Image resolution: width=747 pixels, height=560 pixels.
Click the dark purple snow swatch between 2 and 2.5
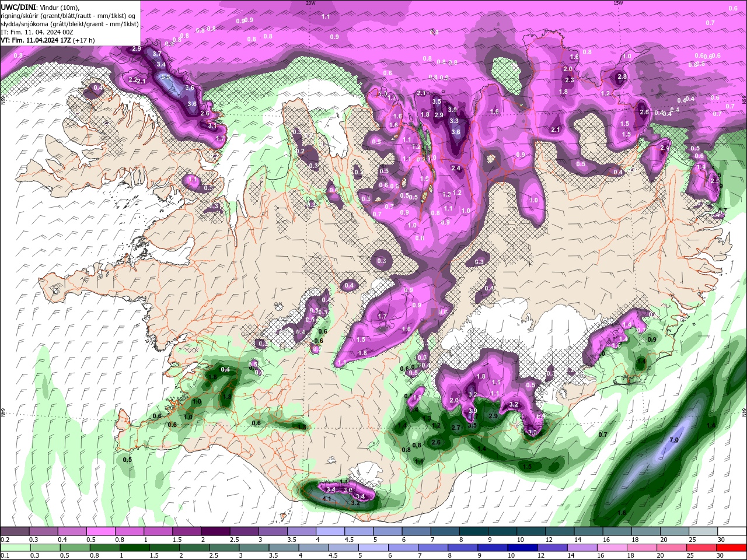pos(215,531)
